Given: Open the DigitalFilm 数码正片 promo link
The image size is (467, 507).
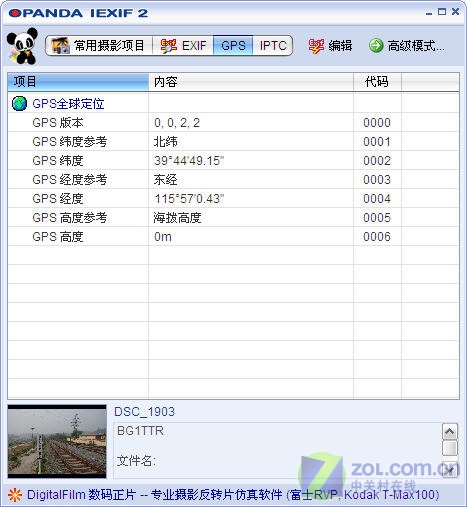Looking at the screenshot, I should [233, 495].
